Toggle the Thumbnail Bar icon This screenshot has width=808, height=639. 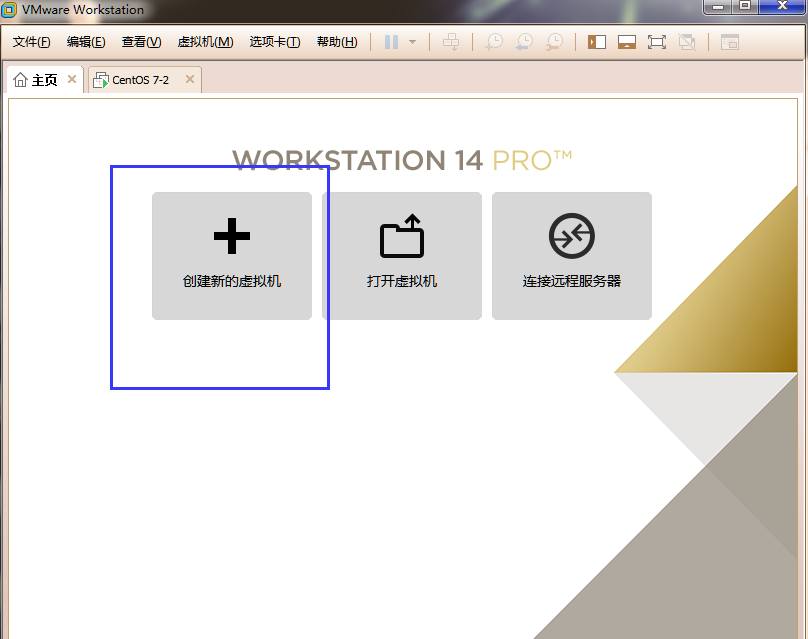tap(626, 42)
